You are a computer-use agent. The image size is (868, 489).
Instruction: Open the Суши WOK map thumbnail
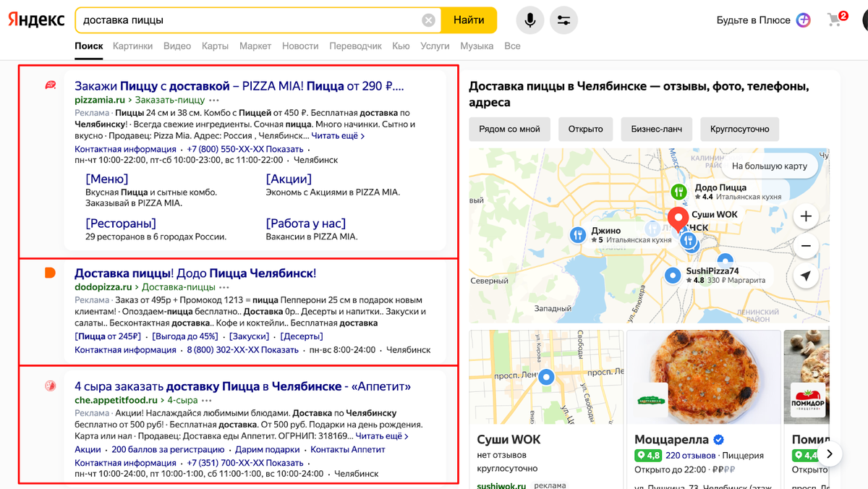click(x=545, y=377)
